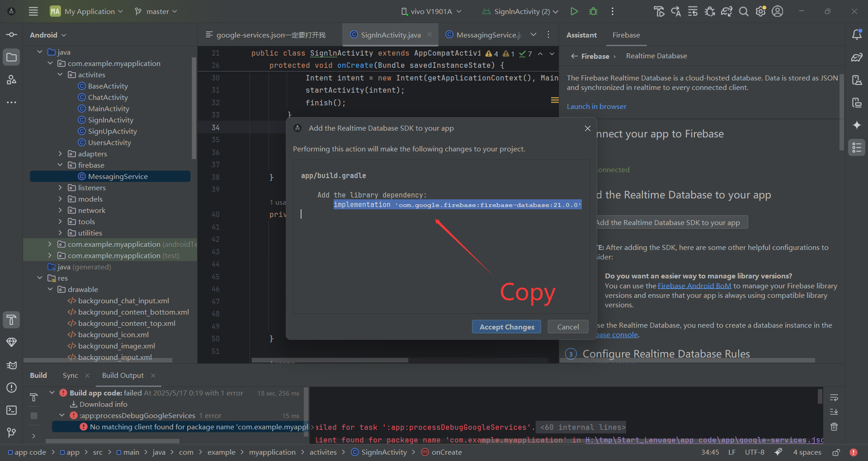Toggle the read-only lock in status bar
This screenshot has height=461, width=868.
[836, 452]
